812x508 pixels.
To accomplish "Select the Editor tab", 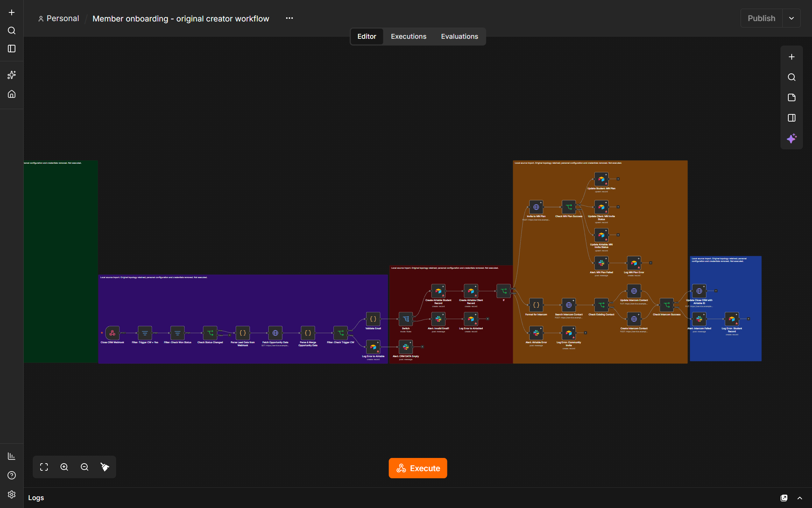I will tap(367, 37).
